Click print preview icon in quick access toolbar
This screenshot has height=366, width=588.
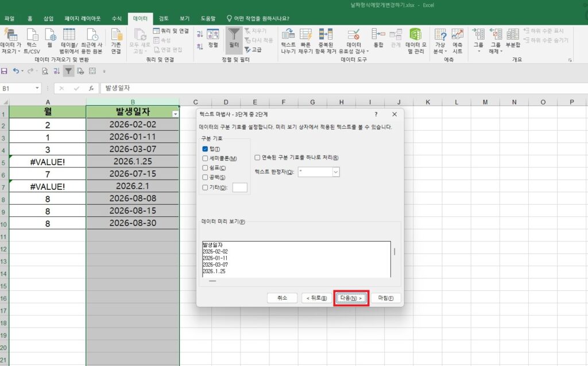coord(45,71)
